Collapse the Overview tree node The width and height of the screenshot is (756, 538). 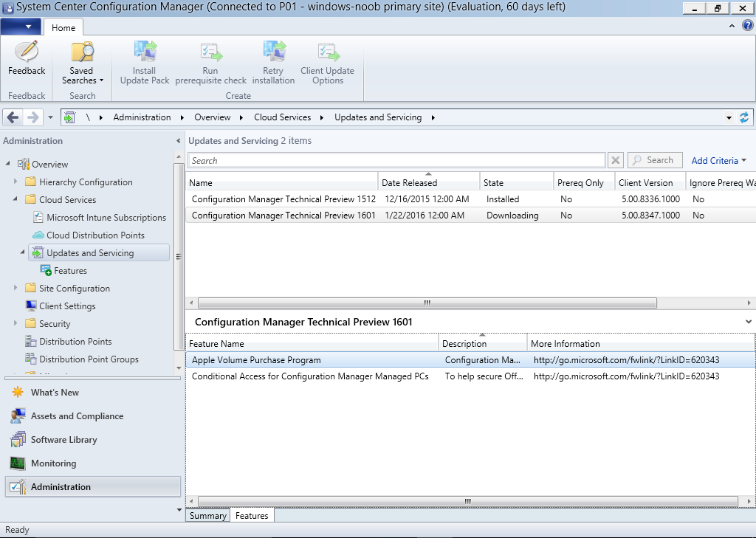pos(7,164)
